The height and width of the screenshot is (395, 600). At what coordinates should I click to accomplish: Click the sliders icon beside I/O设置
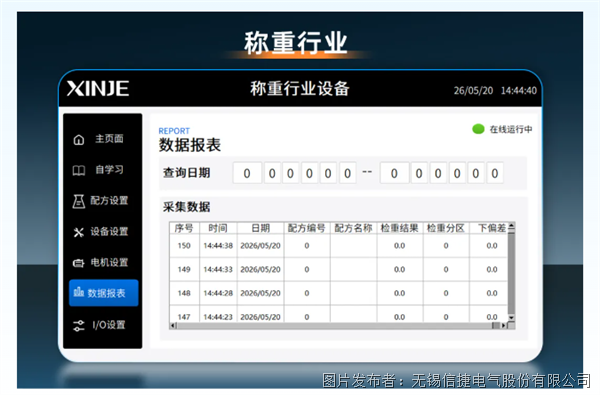[x=78, y=325]
